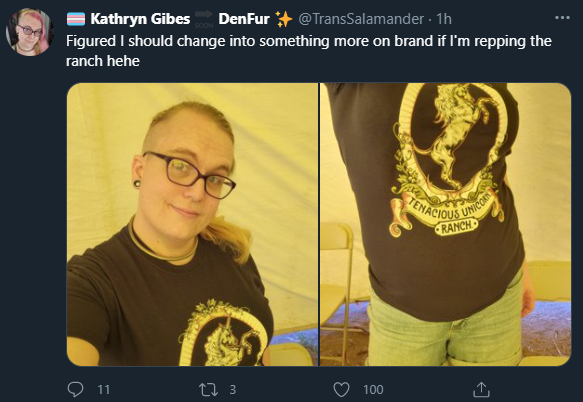Click the Kathryn Gibes display name
Screen dimensions: 583x402
(x=140, y=19)
